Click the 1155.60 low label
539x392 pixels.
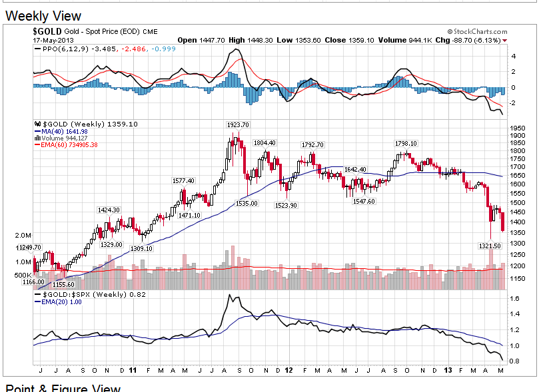pyautogui.click(x=63, y=285)
